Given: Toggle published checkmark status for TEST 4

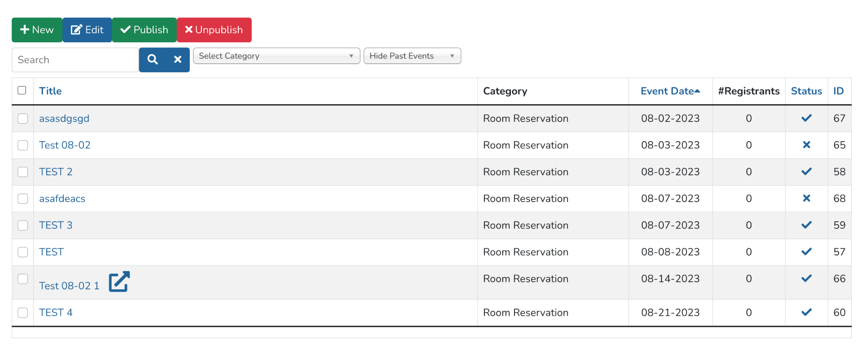Looking at the screenshot, I should (x=806, y=312).
